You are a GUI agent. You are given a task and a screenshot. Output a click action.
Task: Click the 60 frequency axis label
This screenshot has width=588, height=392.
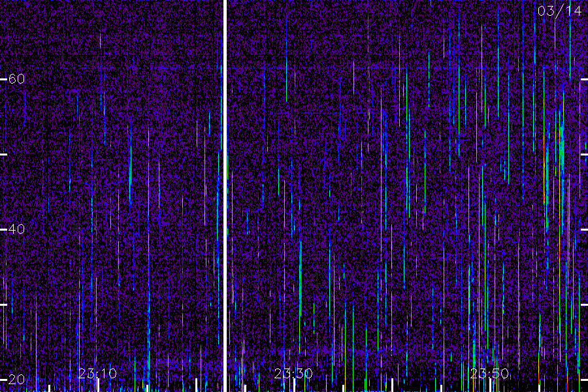pos(16,79)
